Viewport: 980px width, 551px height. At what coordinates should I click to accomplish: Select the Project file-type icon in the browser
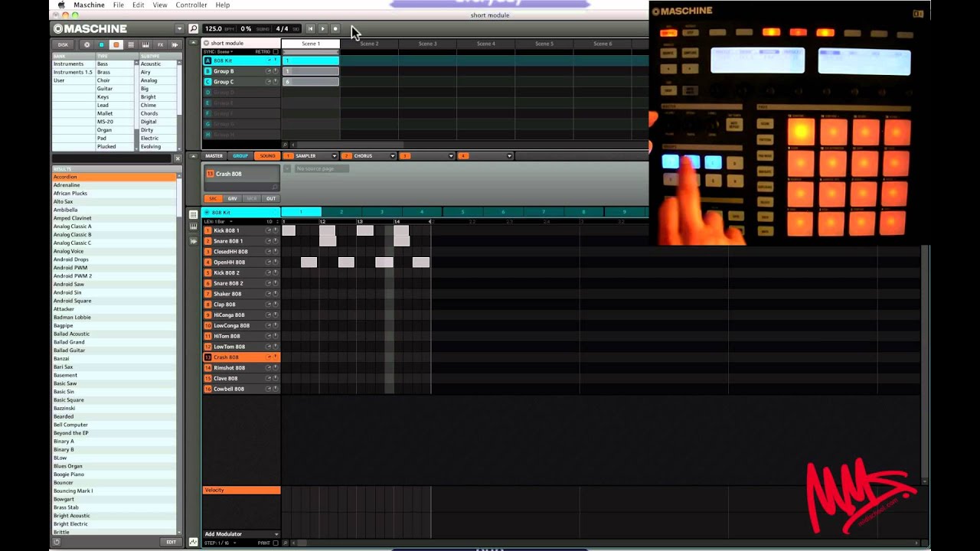tap(87, 45)
